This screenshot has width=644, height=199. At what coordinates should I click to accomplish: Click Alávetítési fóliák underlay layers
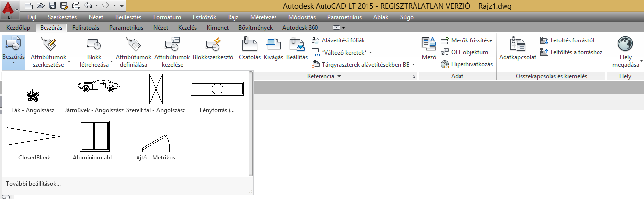click(338, 40)
